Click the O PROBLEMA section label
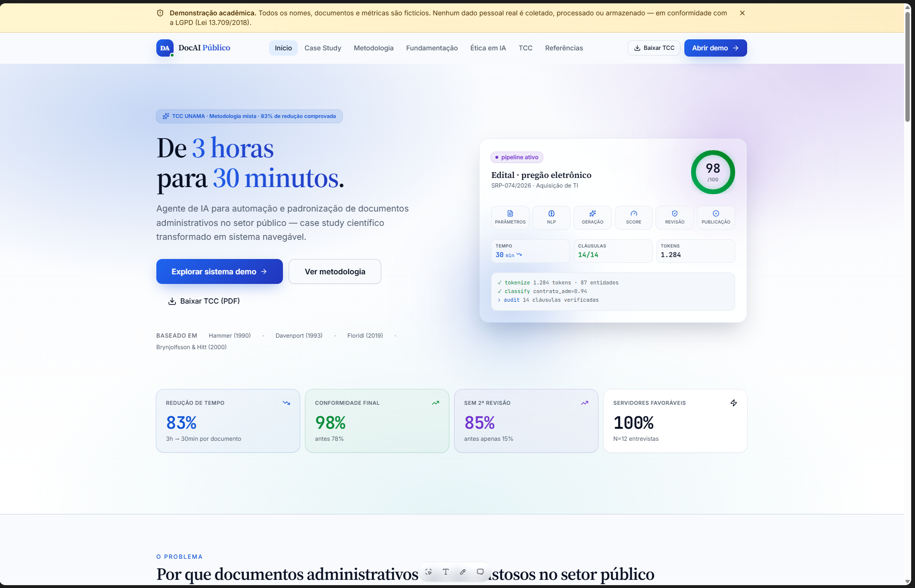915x588 pixels. 179,557
